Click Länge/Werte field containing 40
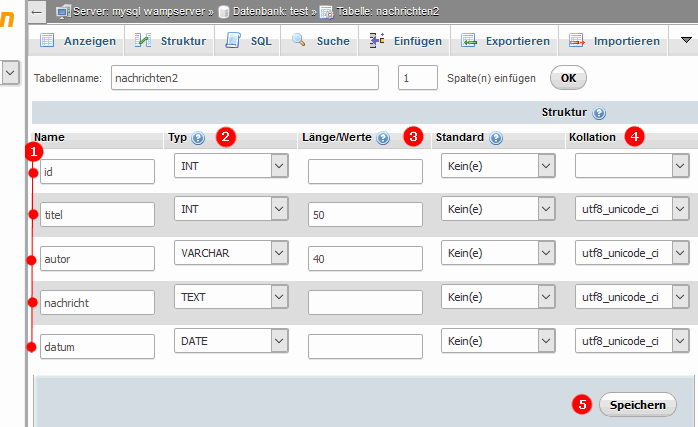This screenshot has width=698, height=427. point(365,259)
